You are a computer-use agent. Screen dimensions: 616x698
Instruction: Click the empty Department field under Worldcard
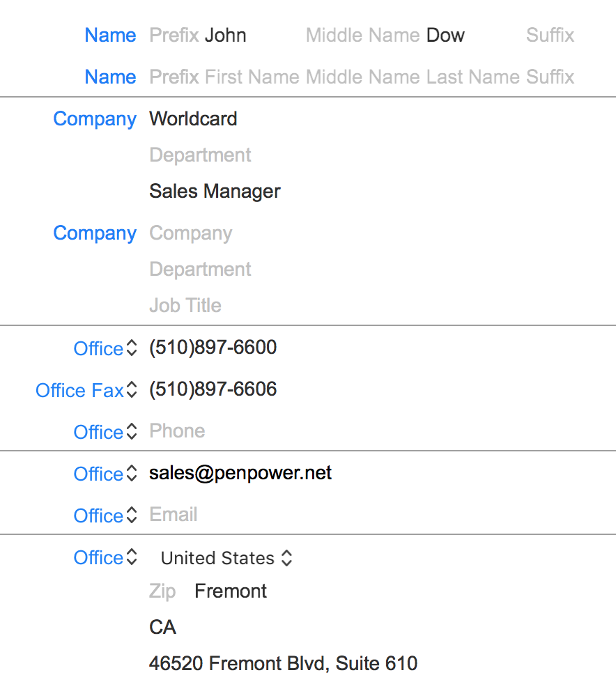200,155
